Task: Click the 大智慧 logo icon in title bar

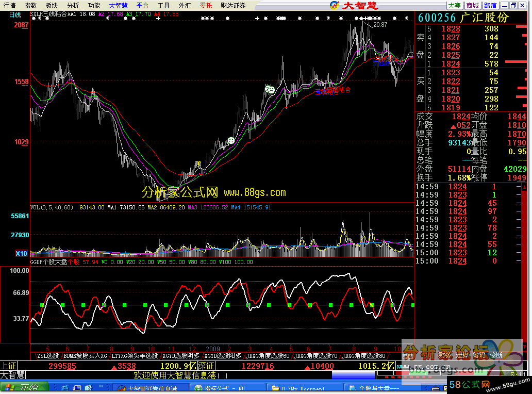Action: (334, 6)
